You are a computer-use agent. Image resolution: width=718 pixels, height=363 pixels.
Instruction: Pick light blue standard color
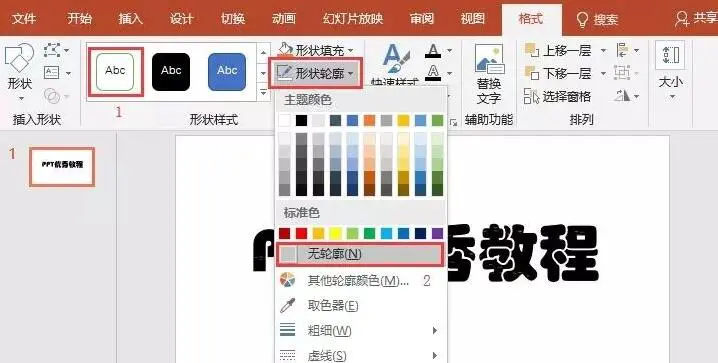(x=386, y=233)
